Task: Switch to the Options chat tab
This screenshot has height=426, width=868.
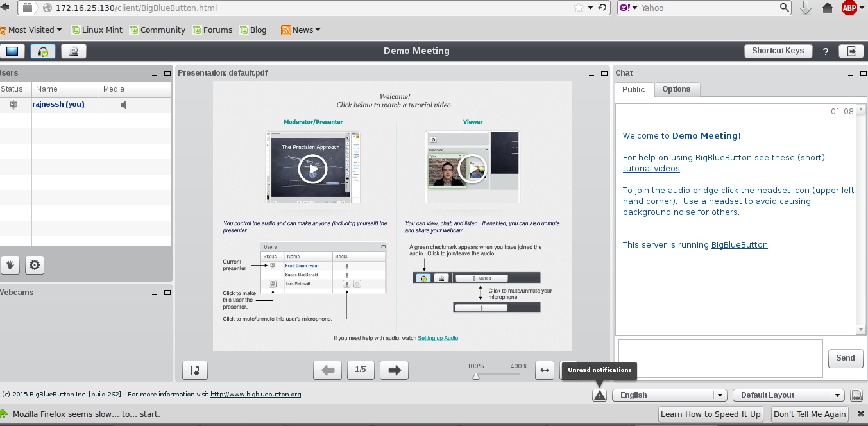Action: [677, 89]
